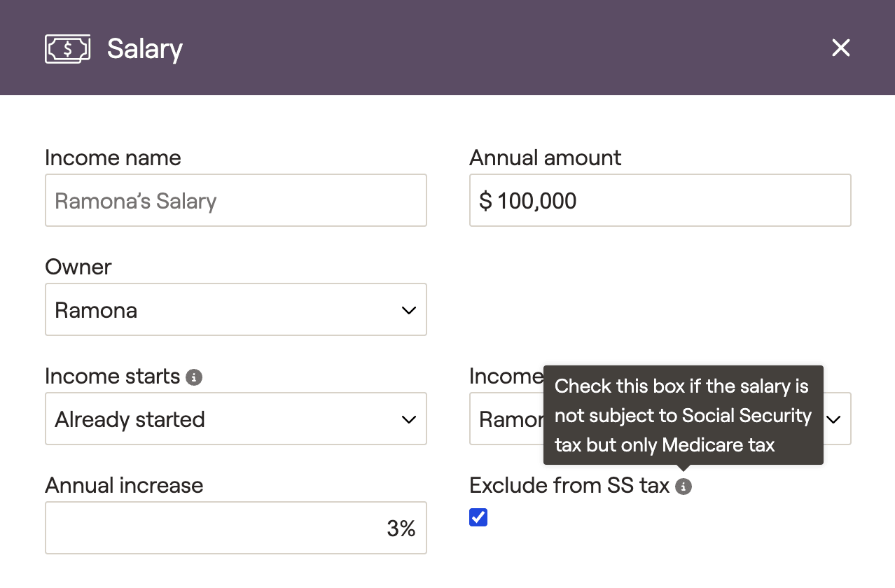
Task: Click the info icon beside Exclude from SS tax
Action: 684,486
